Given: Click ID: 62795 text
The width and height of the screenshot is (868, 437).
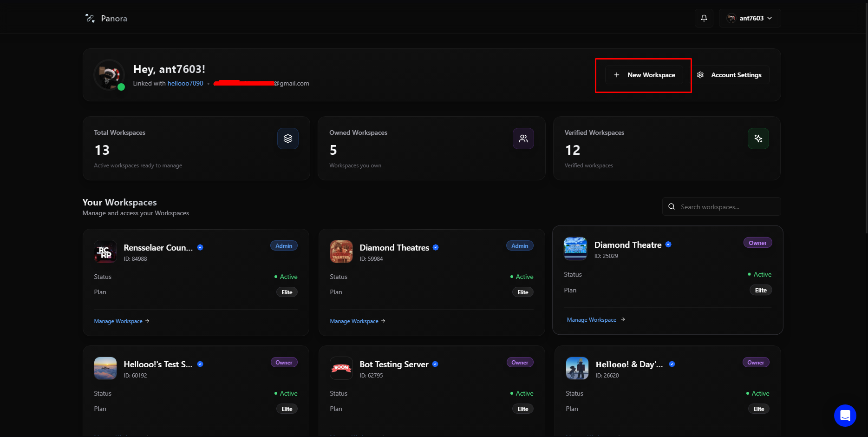Looking at the screenshot, I should pos(371,376).
